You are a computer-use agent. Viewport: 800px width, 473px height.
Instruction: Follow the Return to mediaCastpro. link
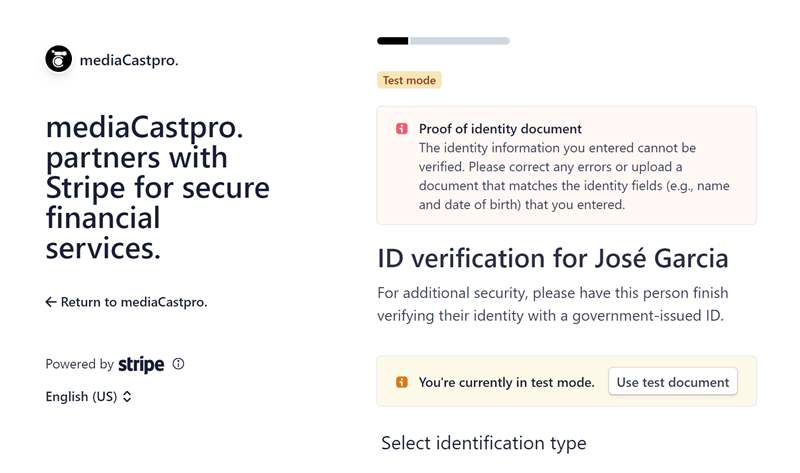click(x=127, y=302)
